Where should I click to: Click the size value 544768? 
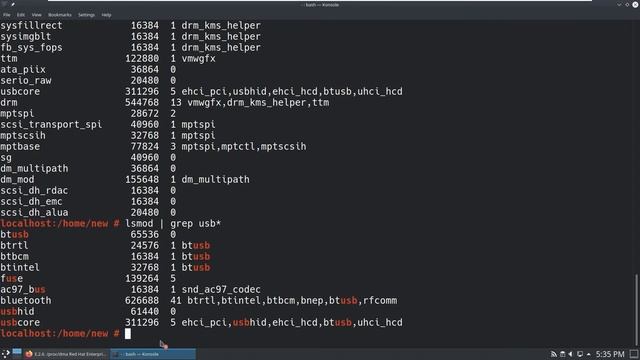pos(142,102)
